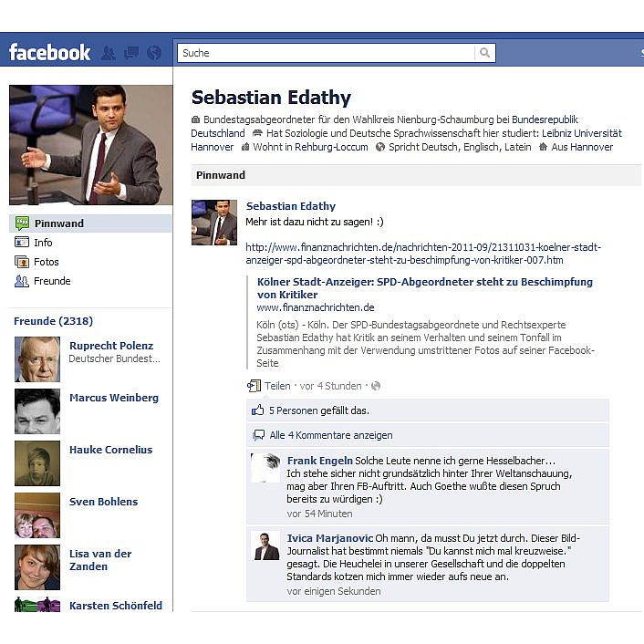The image size is (644, 644).
Task: Open the large profile picture
Action: click(x=91, y=145)
